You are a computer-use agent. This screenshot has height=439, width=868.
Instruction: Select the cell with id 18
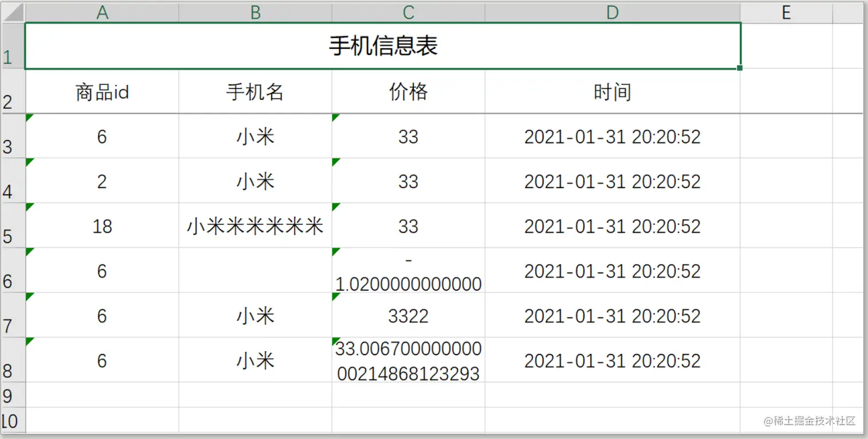click(102, 226)
